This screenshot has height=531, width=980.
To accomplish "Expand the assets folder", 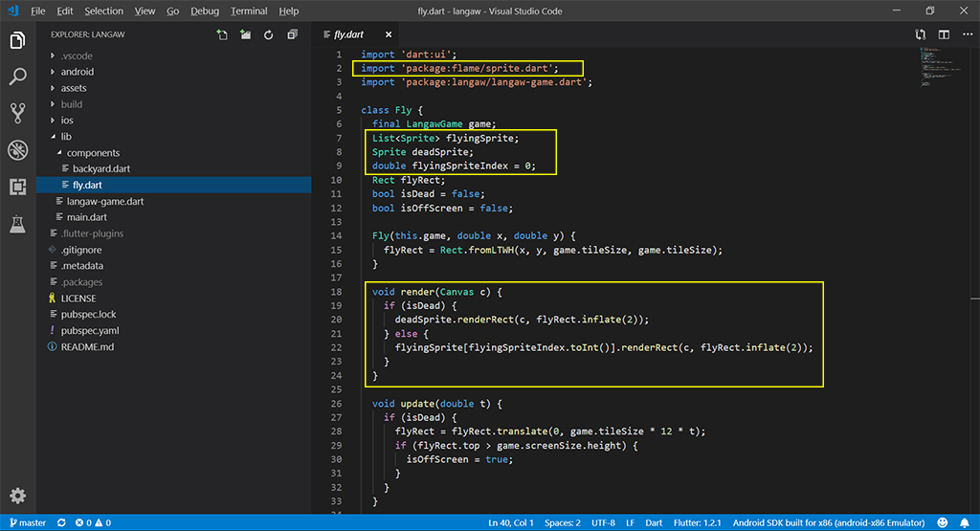I will coord(74,88).
